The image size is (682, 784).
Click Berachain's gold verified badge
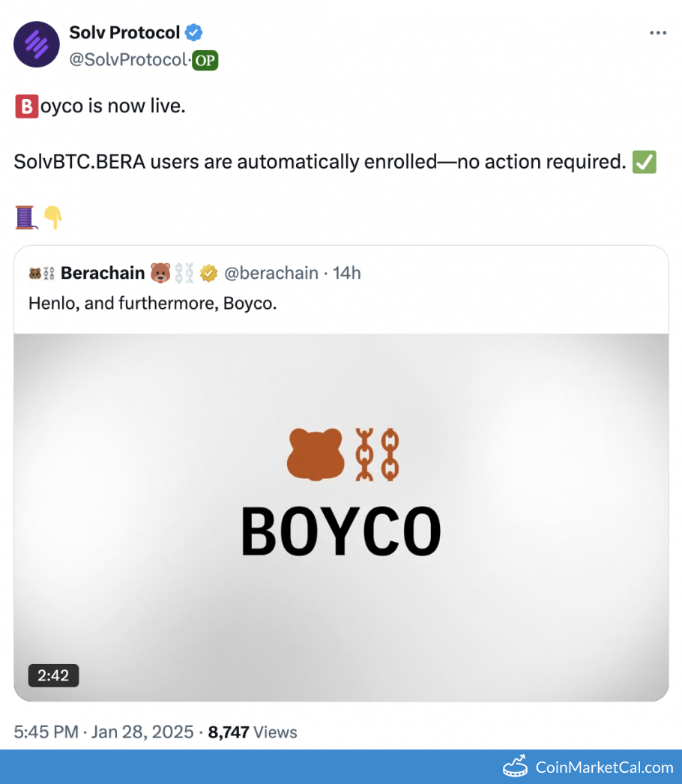click(209, 274)
